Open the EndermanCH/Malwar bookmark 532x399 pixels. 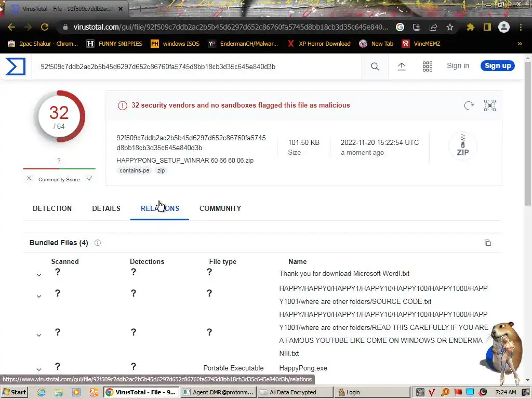tap(243, 44)
